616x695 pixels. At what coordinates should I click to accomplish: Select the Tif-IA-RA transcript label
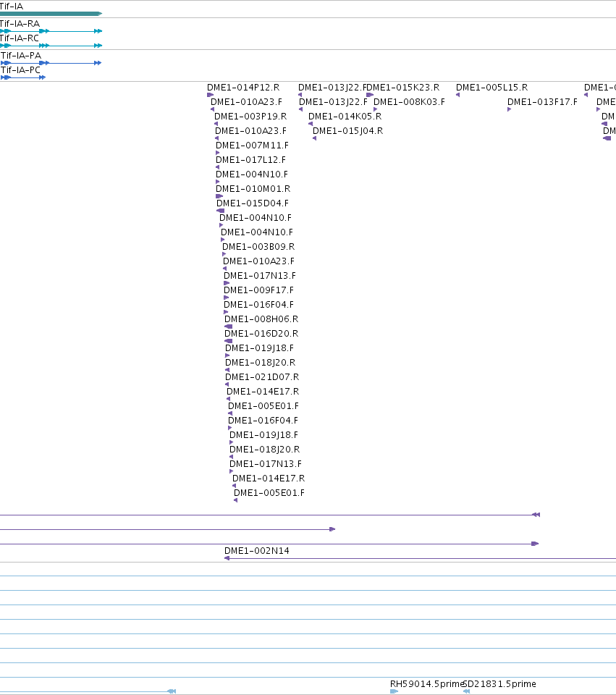(x=20, y=23)
